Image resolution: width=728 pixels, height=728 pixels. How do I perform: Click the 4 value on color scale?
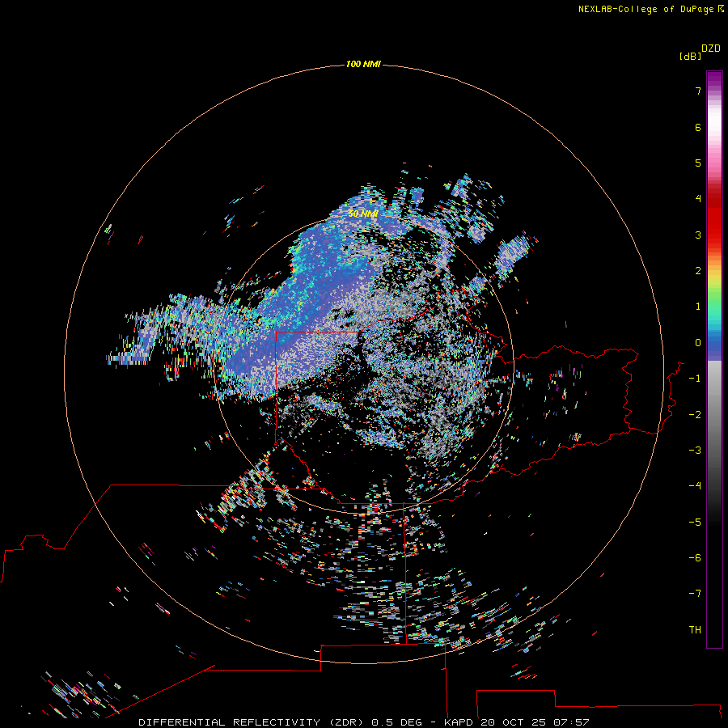698,199
